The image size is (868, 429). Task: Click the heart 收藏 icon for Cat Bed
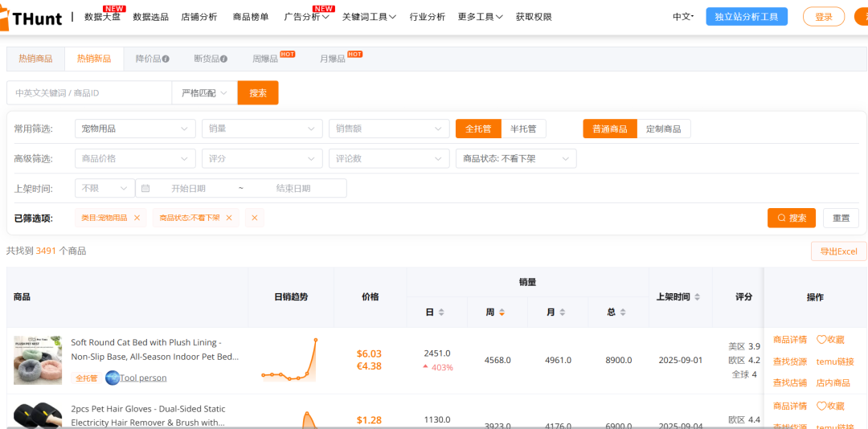(x=821, y=340)
